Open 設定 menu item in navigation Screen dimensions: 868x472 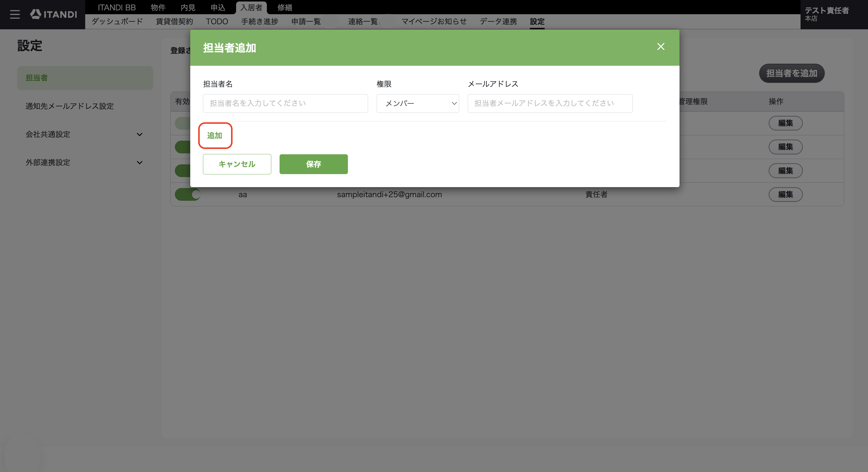click(537, 22)
